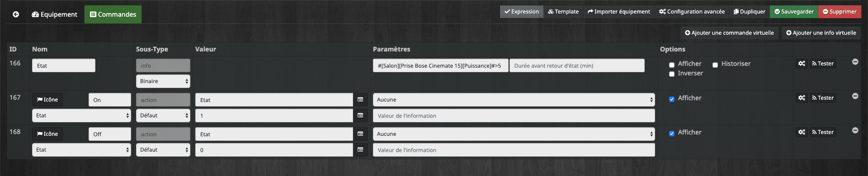
Task: Remove command 168 with the minus icon
Action: click(x=855, y=130)
